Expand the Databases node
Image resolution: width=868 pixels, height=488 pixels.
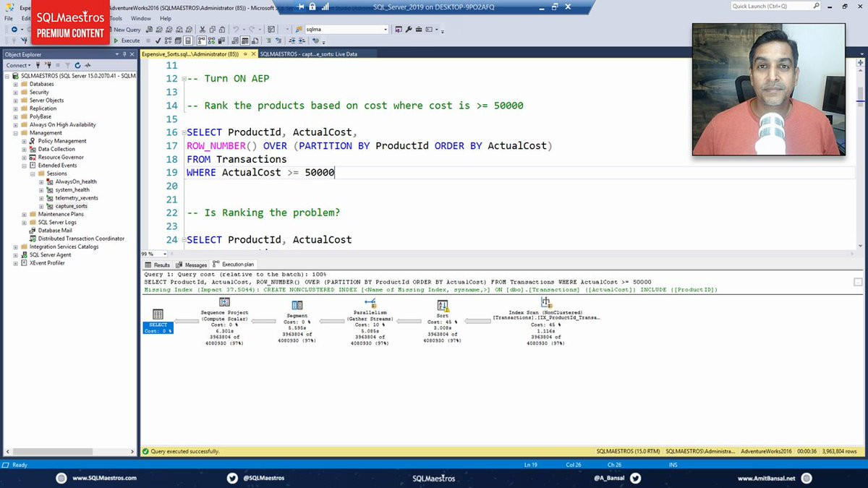tap(15, 84)
